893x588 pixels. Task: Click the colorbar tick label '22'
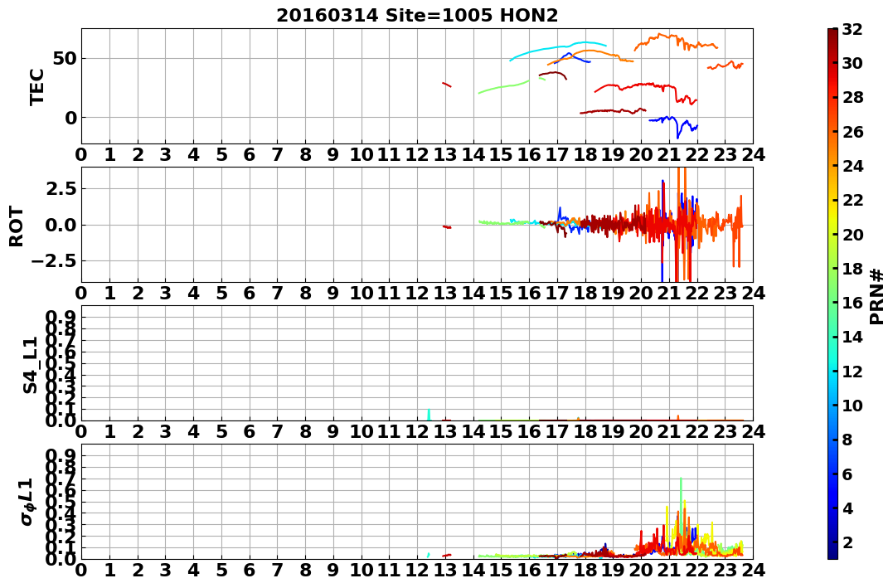pos(852,200)
